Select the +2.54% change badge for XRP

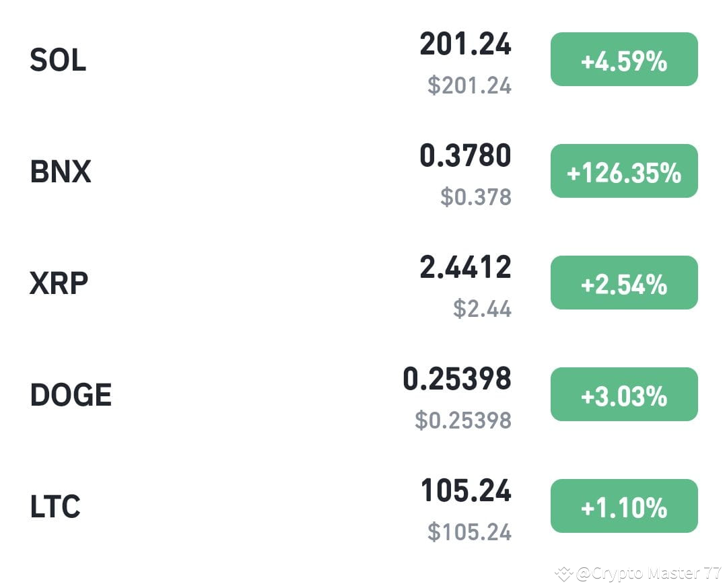pyautogui.click(x=623, y=283)
